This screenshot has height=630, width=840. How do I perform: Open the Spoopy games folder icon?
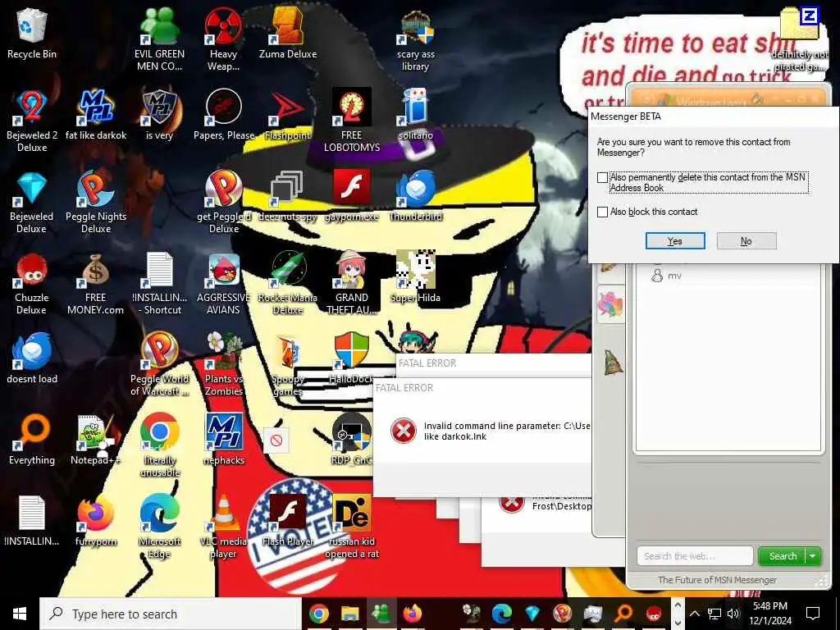coord(288,365)
